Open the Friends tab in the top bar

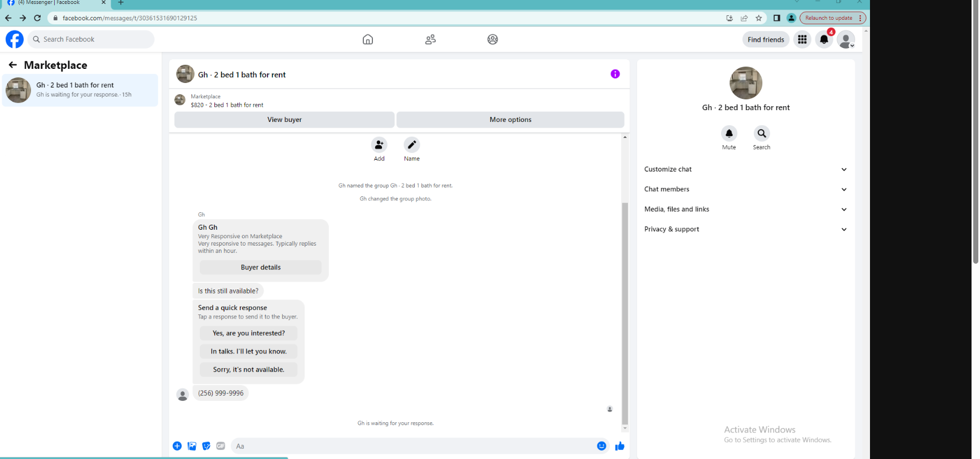click(x=430, y=40)
